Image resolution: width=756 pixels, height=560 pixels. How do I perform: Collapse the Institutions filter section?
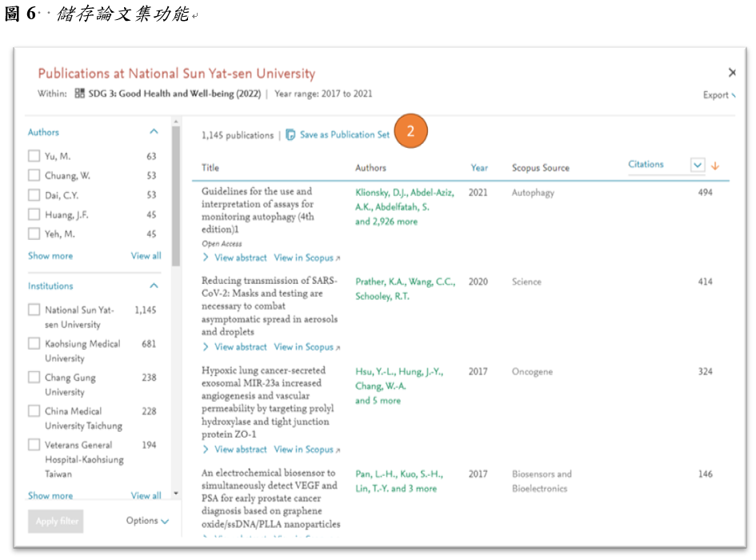click(154, 286)
